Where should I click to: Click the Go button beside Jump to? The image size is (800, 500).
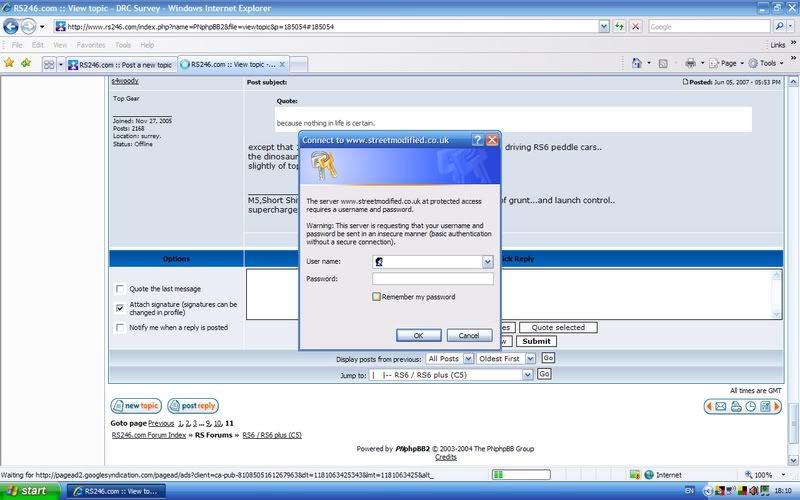click(x=544, y=374)
